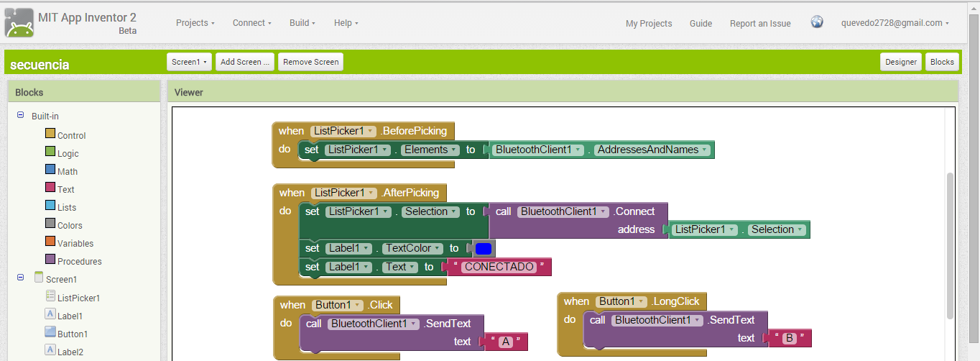Select the Math category in Built-in
The height and width of the screenshot is (361, 980).
tap(68, 171)
